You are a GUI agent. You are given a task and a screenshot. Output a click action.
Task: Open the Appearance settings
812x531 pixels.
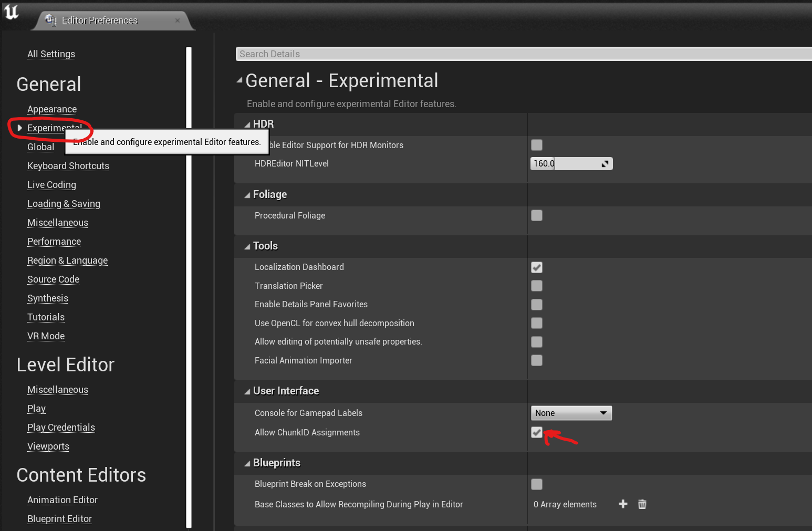(52, 109)
